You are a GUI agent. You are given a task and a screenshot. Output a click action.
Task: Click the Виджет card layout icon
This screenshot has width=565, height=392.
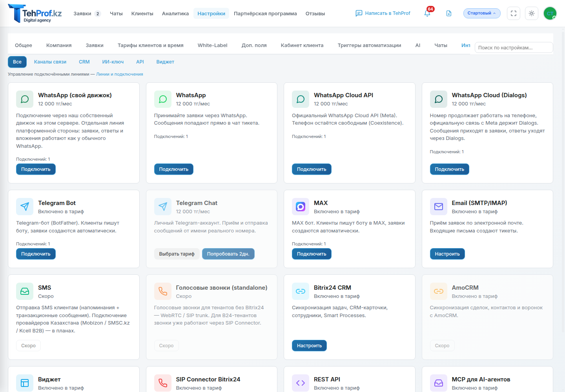tap(25, 383)
